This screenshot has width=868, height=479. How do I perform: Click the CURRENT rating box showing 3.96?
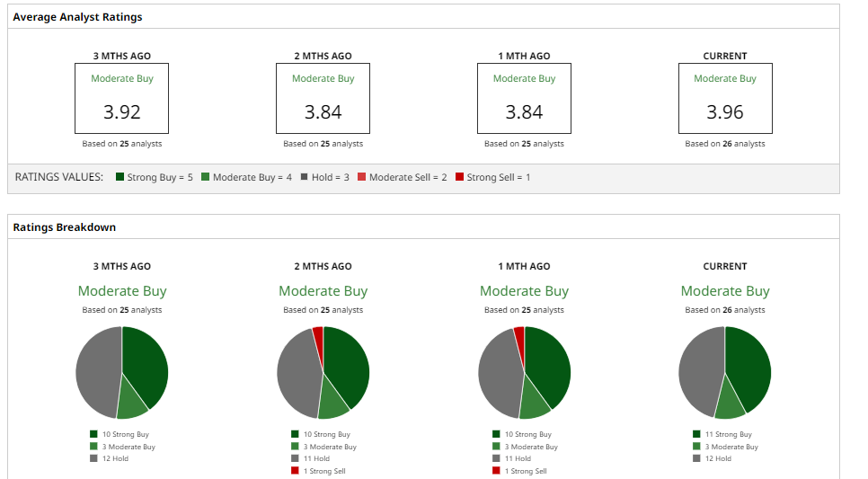(x=725, y=99)
